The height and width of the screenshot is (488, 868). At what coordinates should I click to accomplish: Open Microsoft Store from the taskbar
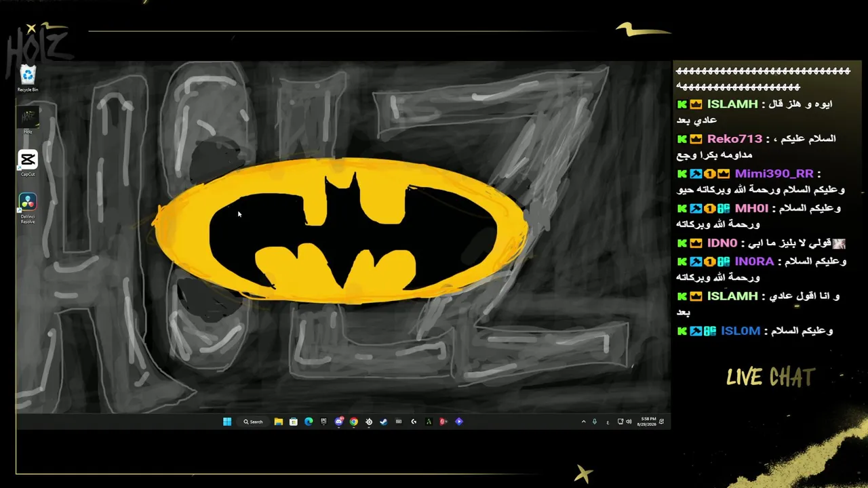click(x=294, y=422)
